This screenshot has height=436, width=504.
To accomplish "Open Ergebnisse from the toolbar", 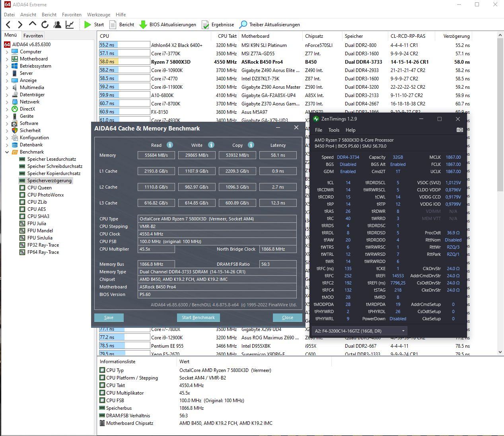I will 218,25.
